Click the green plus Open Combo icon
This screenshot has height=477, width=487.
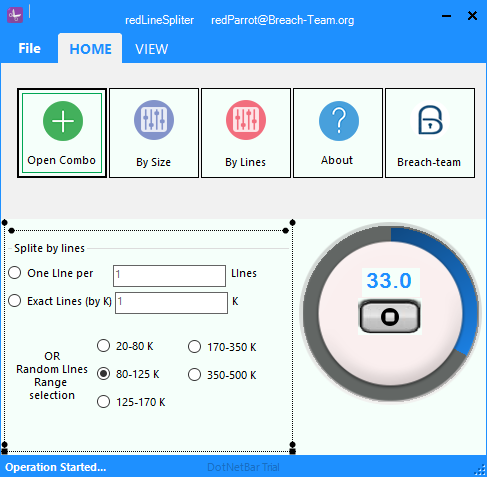click(x=63, y=121)
